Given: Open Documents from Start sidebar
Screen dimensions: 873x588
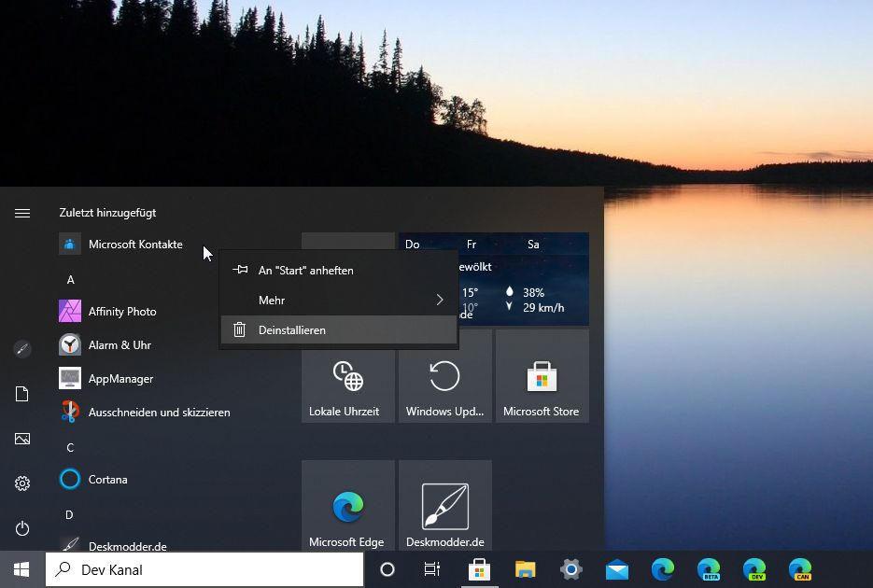Looking at the screenshot, I should [x=22, y=394].
